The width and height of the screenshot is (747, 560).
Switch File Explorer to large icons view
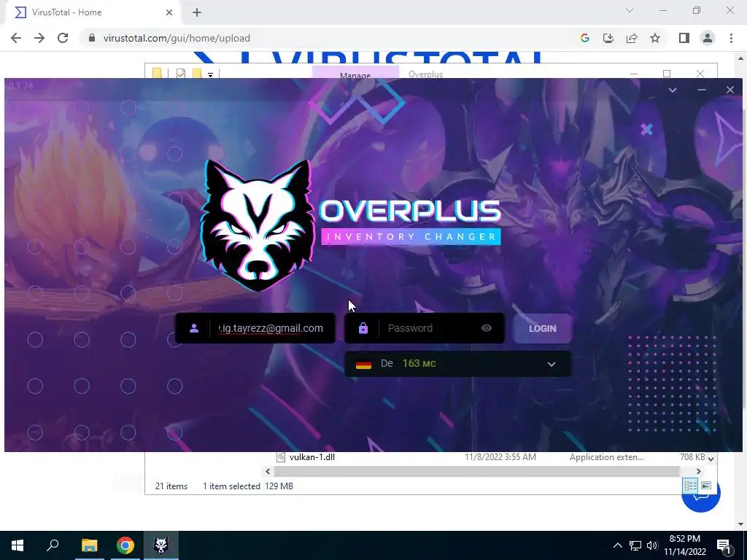pos(706,486)
